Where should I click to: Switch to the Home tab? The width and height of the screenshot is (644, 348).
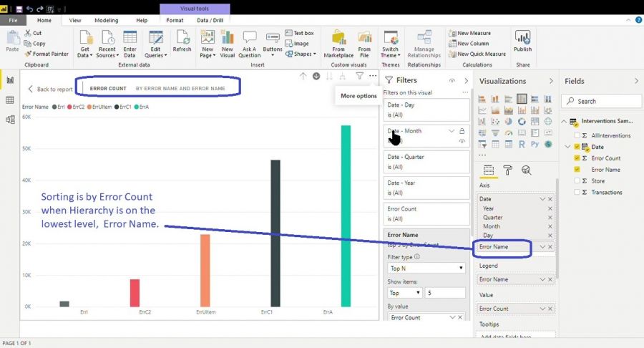click(x=44, y=20)
